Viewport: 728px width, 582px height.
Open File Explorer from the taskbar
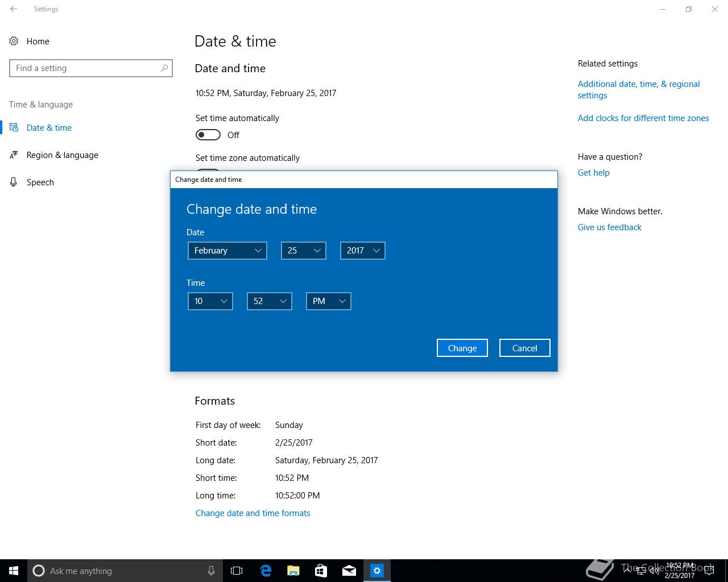pos(293,571)
